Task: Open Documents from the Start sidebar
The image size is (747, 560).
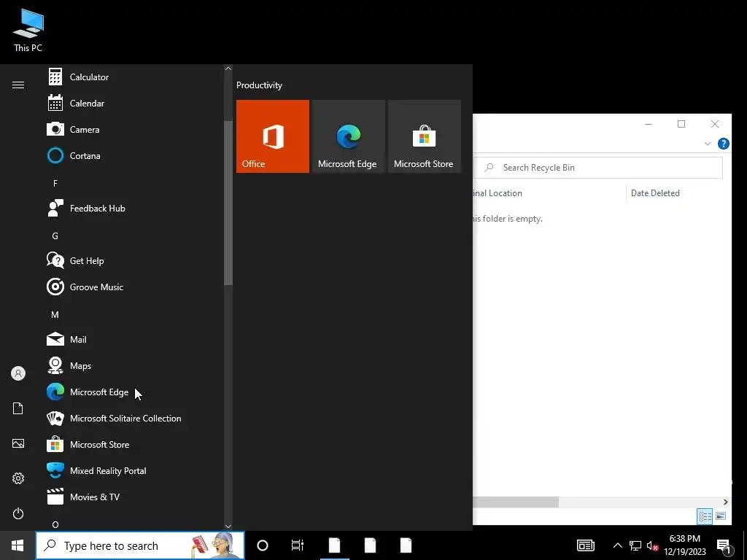Action: tap(18, 408)
